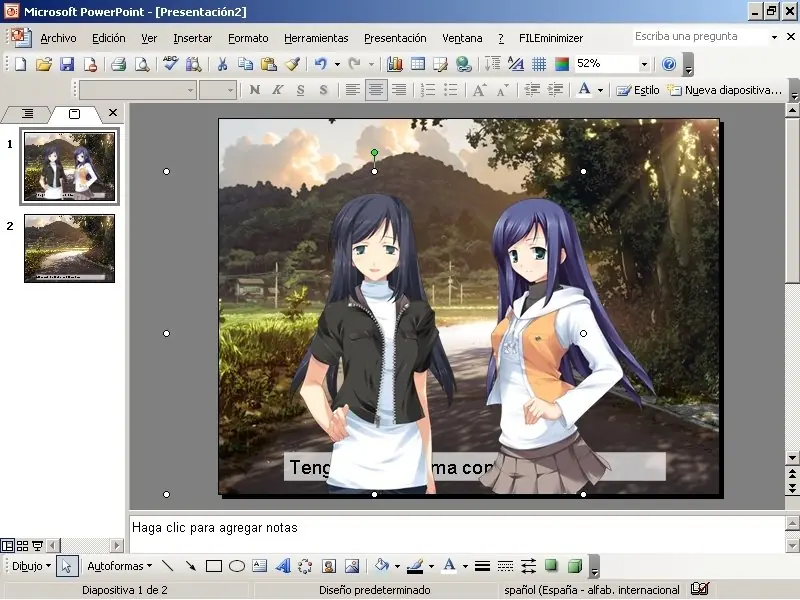Switch to slide sorter view
Viewport: 800px width, 600px height.
pos(22,546)
